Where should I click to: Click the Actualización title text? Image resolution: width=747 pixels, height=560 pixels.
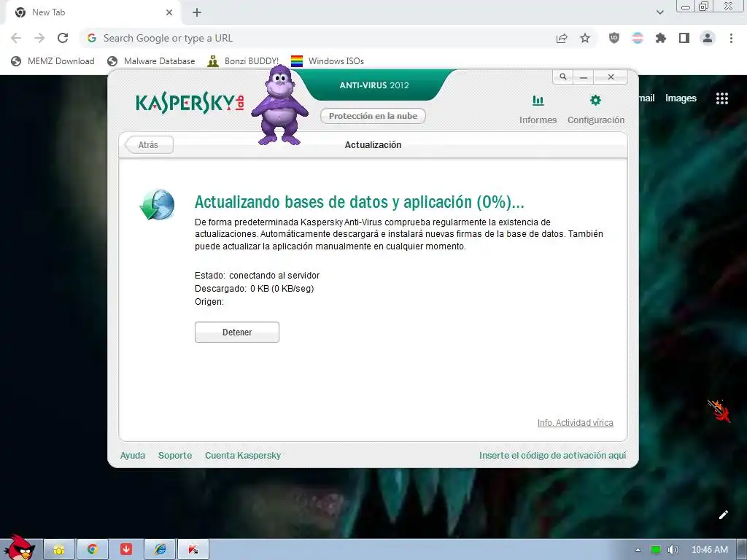pos(373,145)
